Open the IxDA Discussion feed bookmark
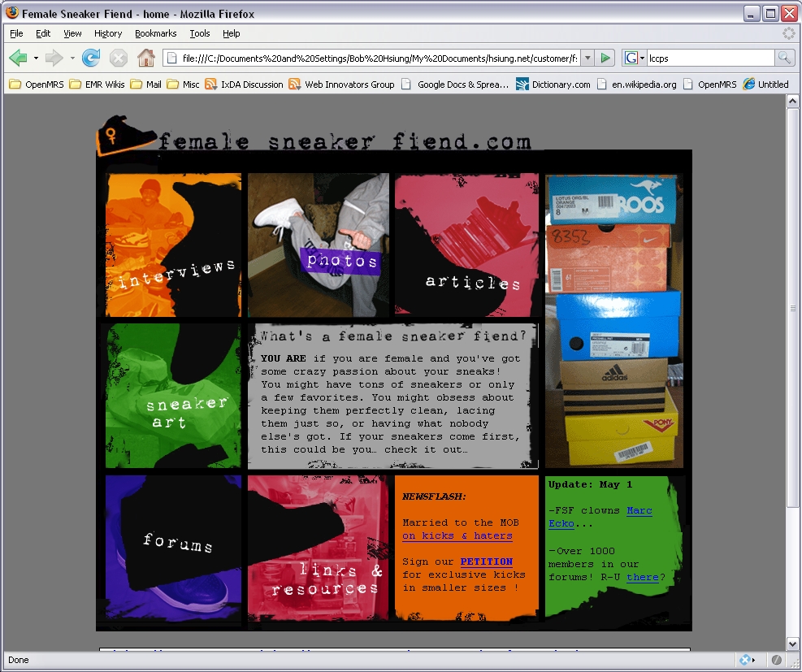 point(245,85)
